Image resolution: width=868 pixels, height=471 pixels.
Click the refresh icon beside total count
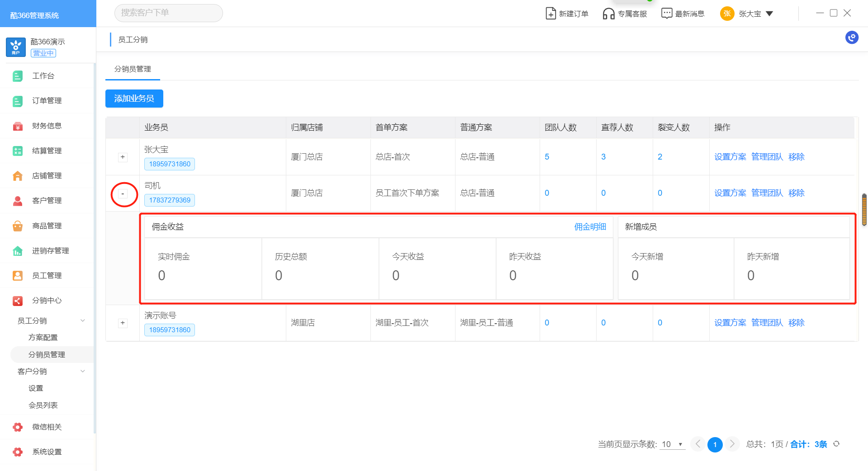pos(836,444)
